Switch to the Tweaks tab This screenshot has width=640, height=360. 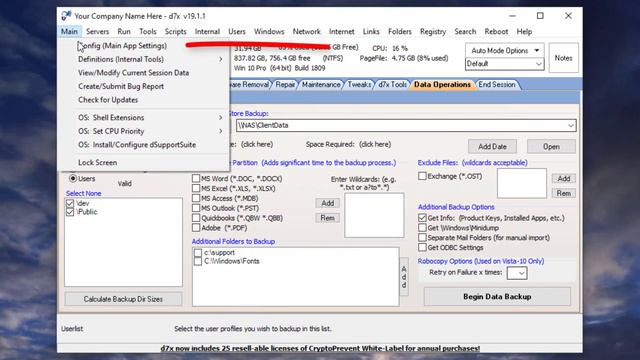pos(359,84)
